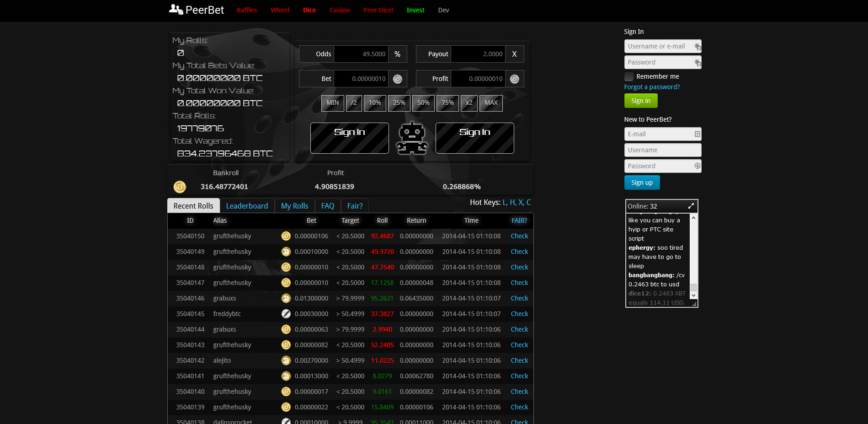Switch to the Leaderboard tab
Image resolution: width=868 pixels, height=424 pixels.
pyautogui.click(x=247, y=206)
